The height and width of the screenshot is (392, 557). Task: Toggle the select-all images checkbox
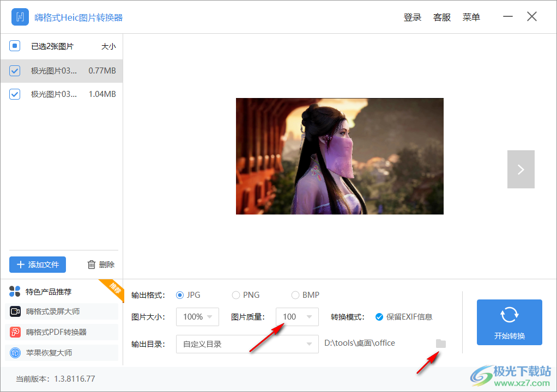pos(15,46)
